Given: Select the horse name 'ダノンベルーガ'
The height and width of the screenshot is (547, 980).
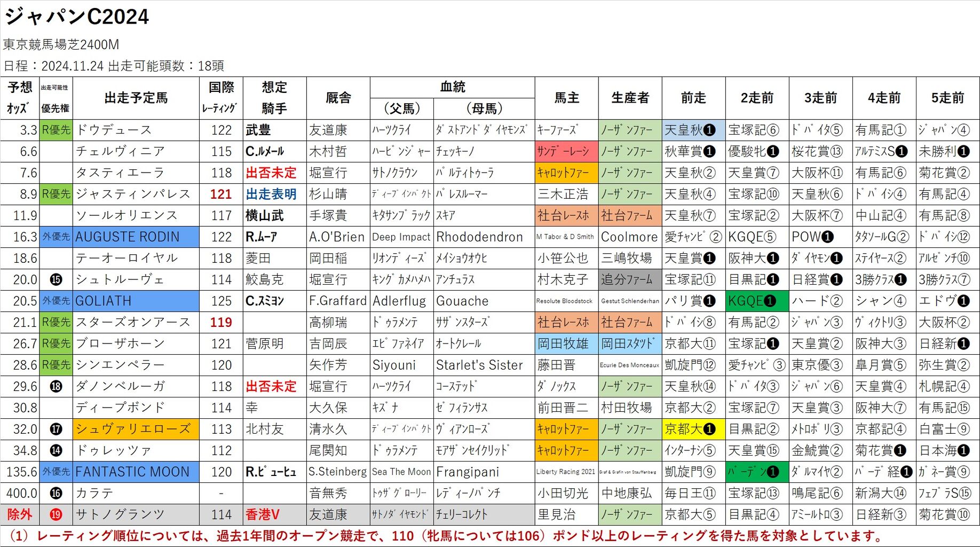Looking at the screenshot, I should tap(120, 386).
